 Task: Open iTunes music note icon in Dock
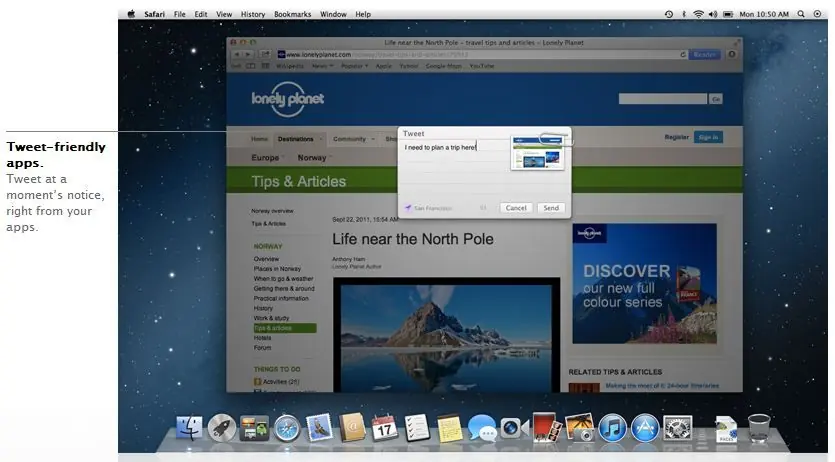click(x=612, y=428)
